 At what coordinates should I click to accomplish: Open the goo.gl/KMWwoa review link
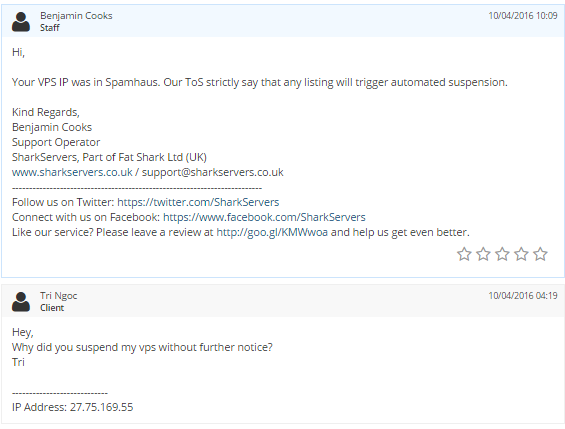pos(272,232)
